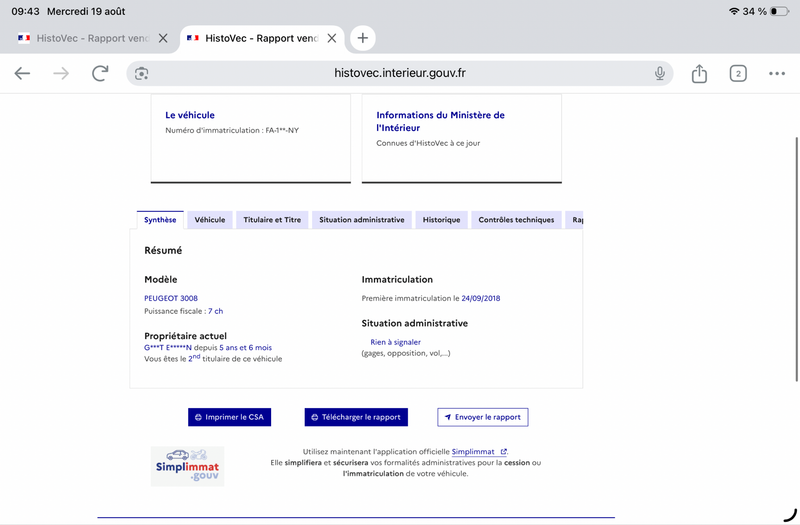Image resolution: width=800 pixels, height=525 pixels.
Task: Close the active HistoVec tab
Action: [x=332, y=38]
